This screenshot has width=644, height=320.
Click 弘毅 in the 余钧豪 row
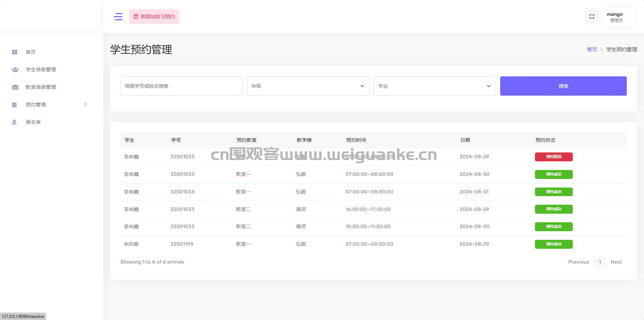[301, 244]
